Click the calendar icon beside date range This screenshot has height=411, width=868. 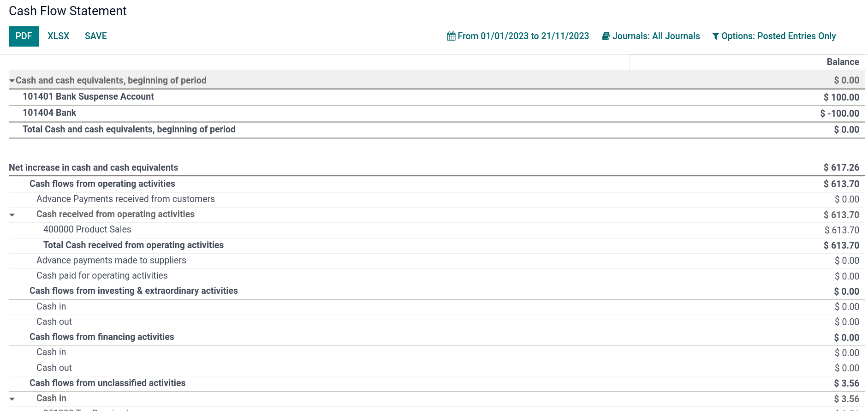pos(451,36)
